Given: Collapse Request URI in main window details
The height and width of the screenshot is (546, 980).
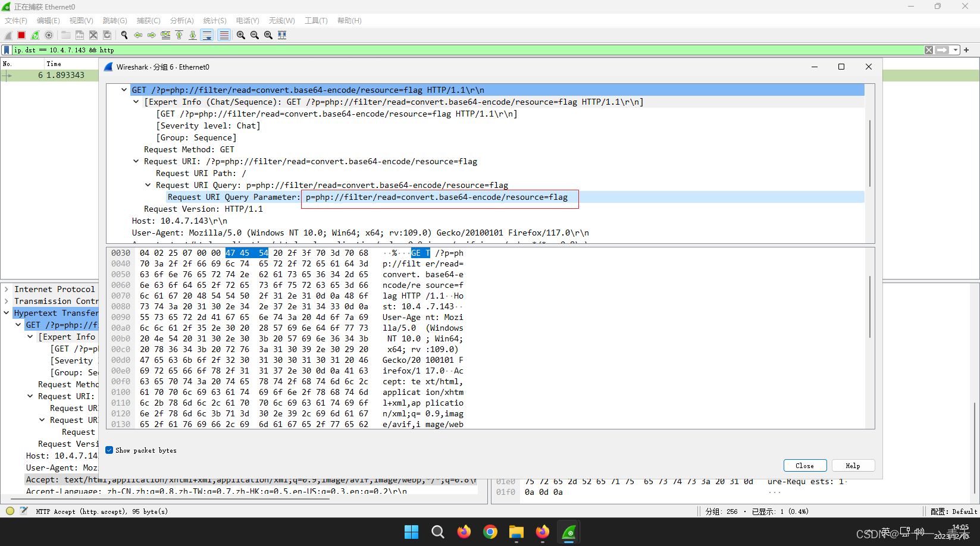Looking at the screenshot, I should click(x=30, y=396).
